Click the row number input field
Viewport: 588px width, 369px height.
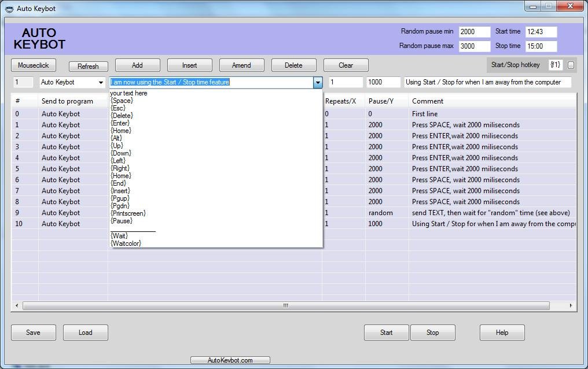pyautogui.click(x=23, y=82)
